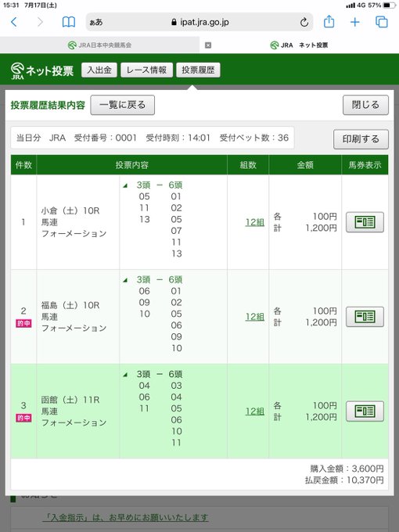This screenshot has height=532, width=399.
Task: Tap the 馬券表示 column header
Action: pyautogui.click(x=365, y=165)
